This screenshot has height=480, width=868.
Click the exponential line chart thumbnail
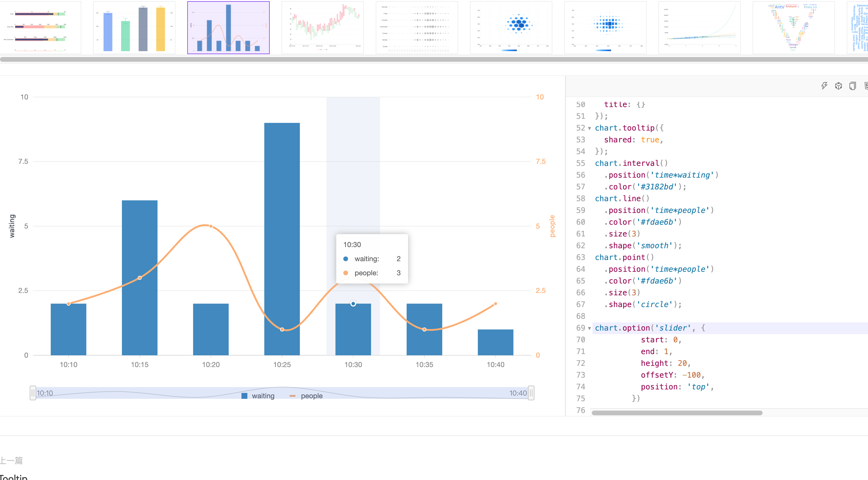699,28
